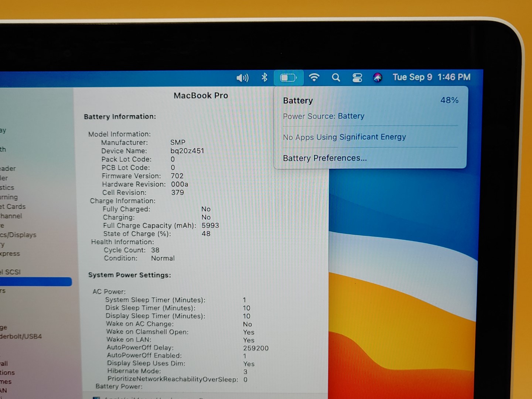Open the Wi-Fi status menu
Image resolution: width=532 pixels, height=399 pixels.
coord(314,77)
